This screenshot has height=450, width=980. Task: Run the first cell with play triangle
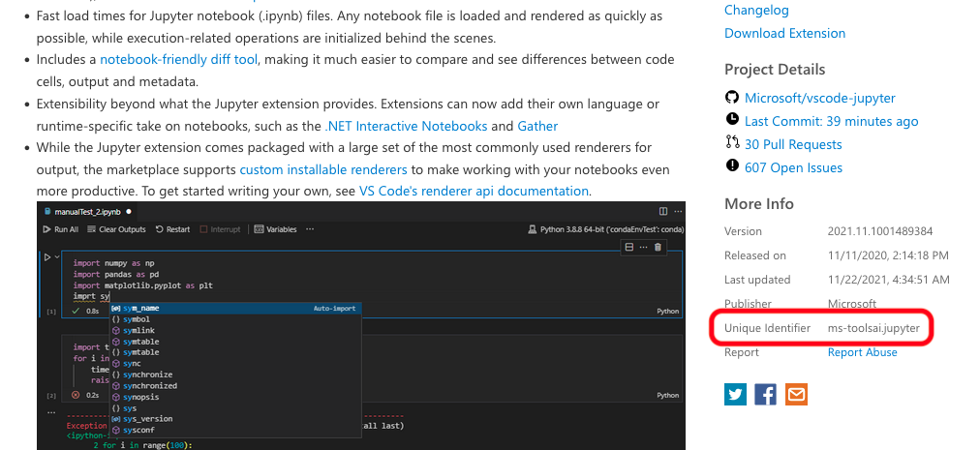46,256
